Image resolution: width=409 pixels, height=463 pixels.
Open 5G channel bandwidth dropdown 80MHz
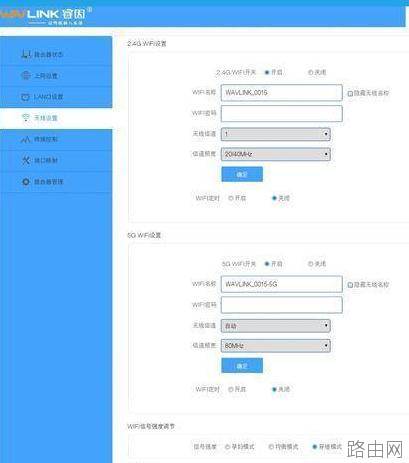[x=276, y=346]
